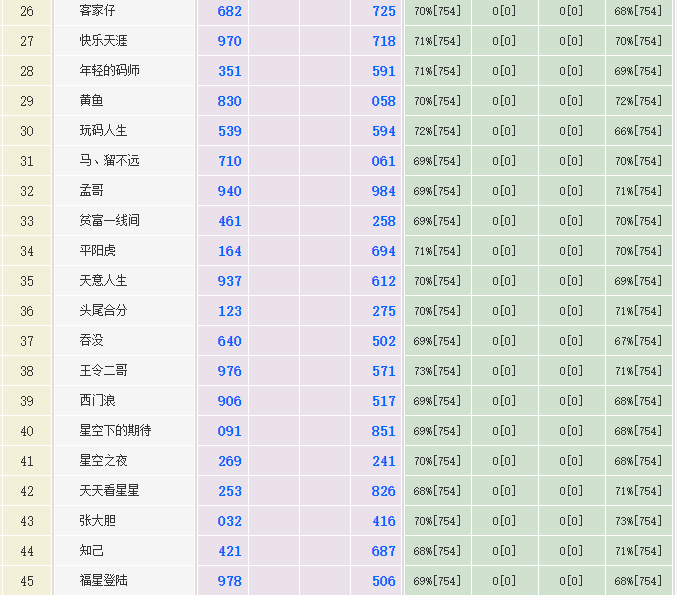This screenshot has width=677, height=595.
Task: Select the 72%[754] cell for 玩码人生
Action: click(437, 131)
